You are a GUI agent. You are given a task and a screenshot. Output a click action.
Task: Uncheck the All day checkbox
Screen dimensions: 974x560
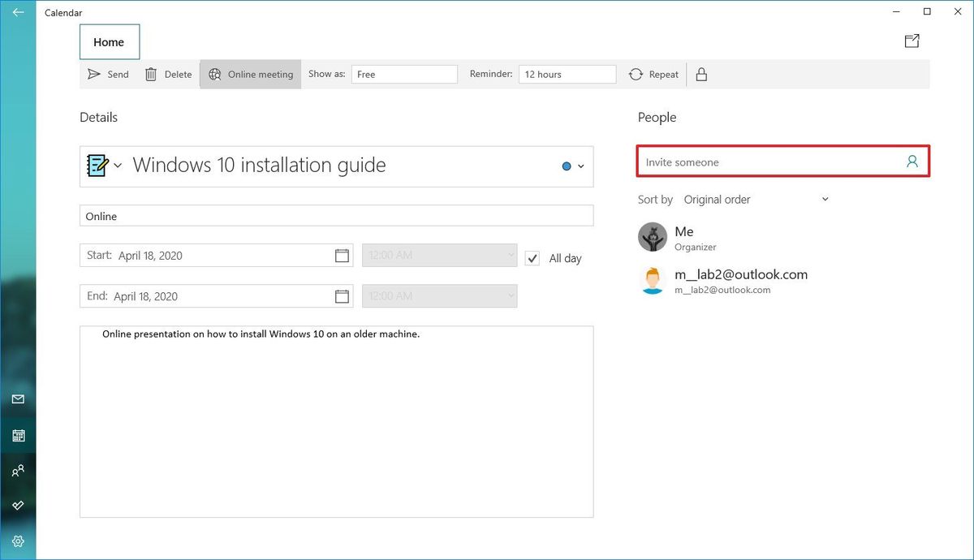pos(532,258)
